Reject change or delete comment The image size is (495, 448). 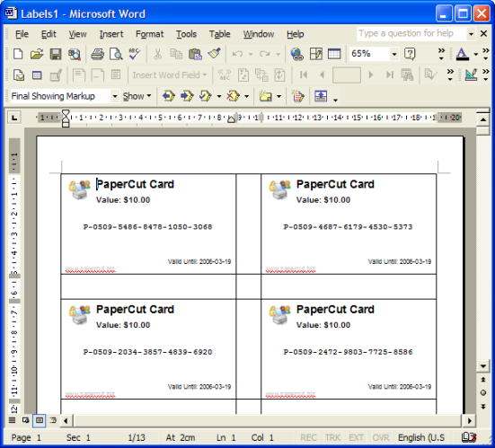click(233, 96)
